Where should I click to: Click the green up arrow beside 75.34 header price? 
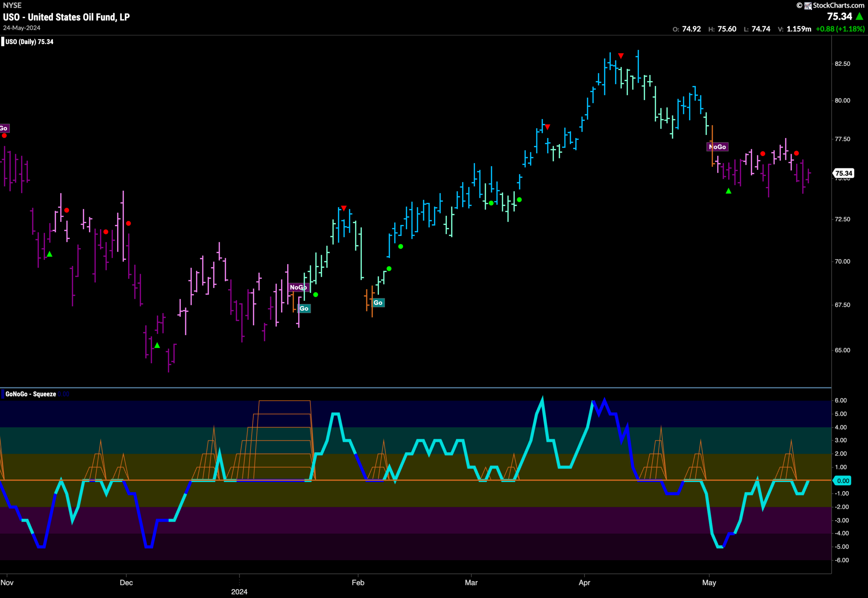click(860, 17)
